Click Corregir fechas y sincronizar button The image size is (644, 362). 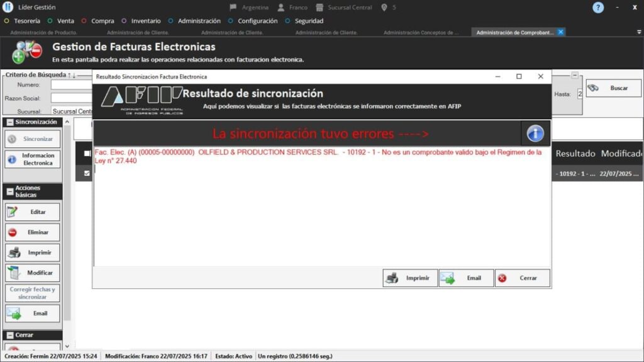point(33,293)
